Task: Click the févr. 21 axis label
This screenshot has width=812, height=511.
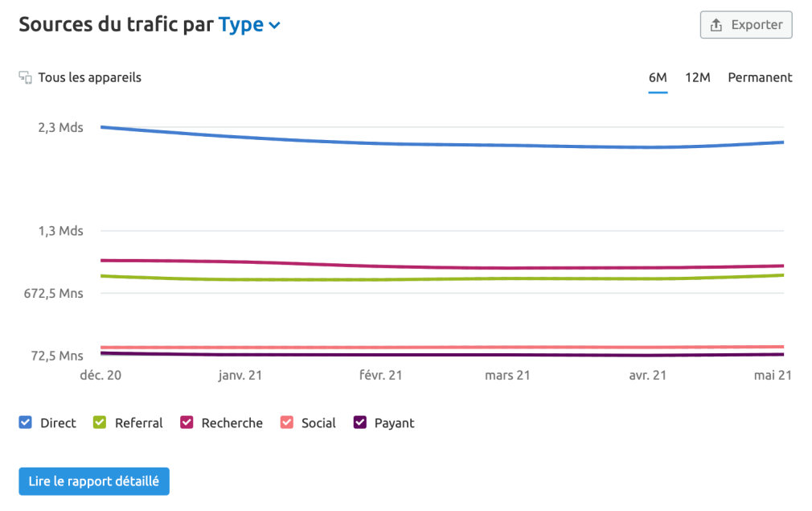Action: click(x=380, y=375)
